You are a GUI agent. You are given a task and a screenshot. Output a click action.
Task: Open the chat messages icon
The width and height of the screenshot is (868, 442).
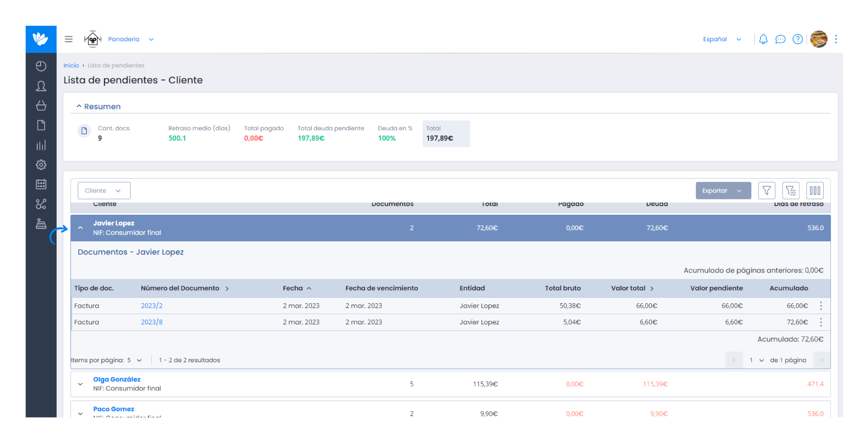point(780,39)
